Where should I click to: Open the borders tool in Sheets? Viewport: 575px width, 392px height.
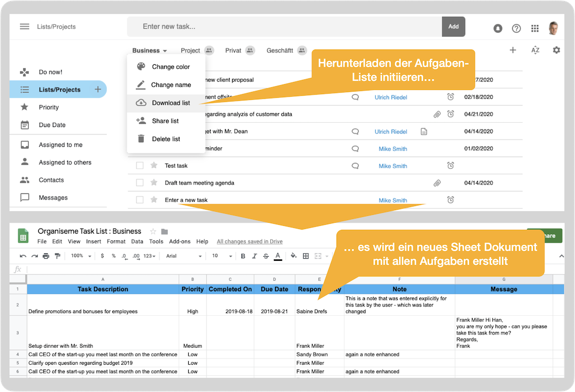[x=306, y=256]
